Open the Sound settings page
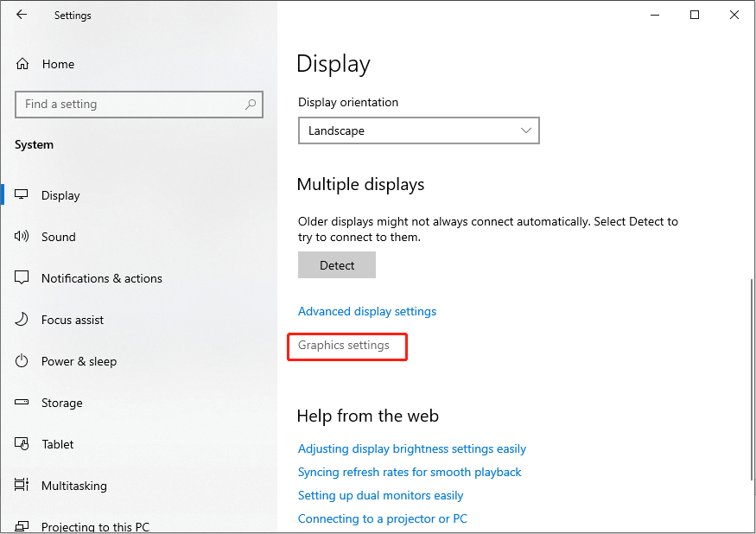Viewport: 756px width, 534px height. pyautogui.click(x=59, y=237)
